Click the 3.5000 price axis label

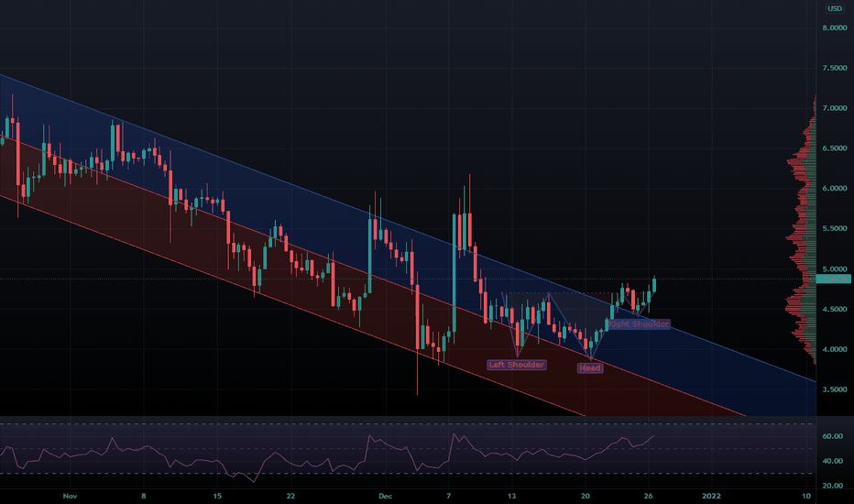835,389
